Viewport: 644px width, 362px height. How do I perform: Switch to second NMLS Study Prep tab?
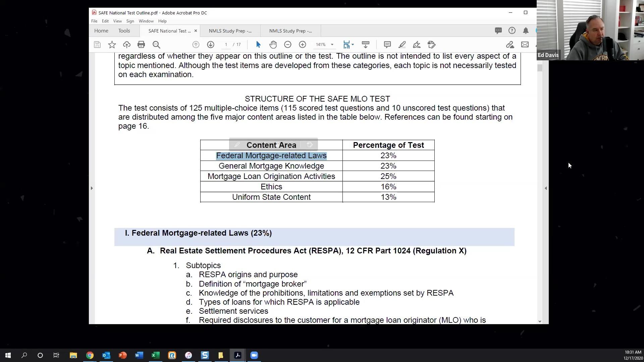290,31
